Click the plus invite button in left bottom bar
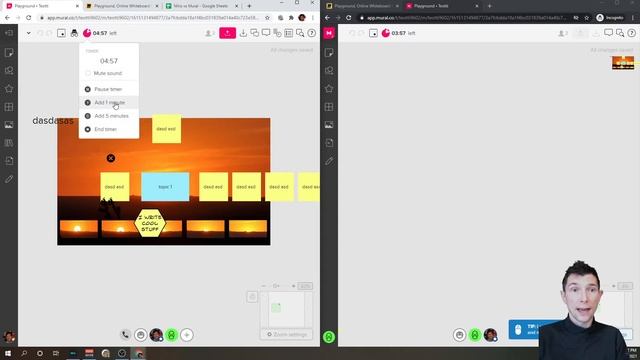640x360 pixels. click(187, 335)
